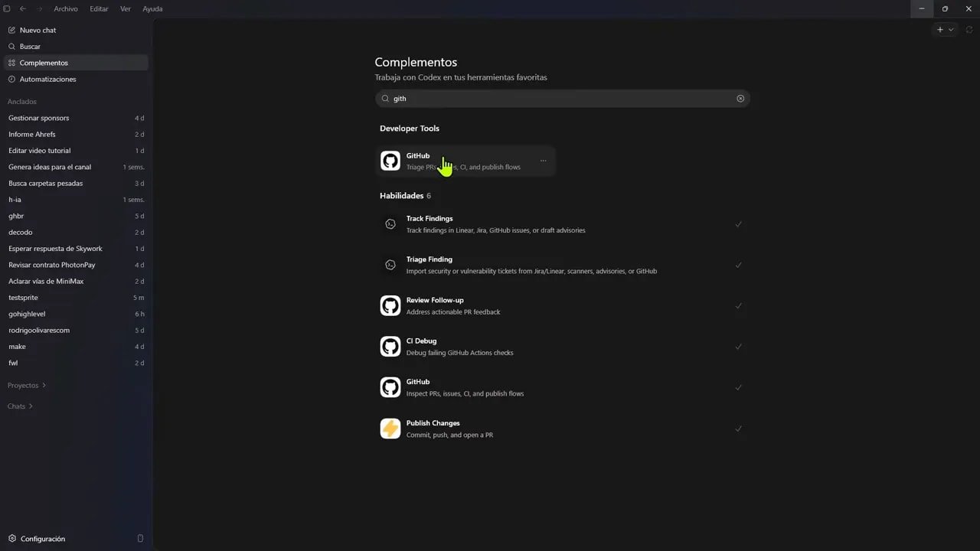Click the Review Follow-up GitHub icon

tap(390, 305)
